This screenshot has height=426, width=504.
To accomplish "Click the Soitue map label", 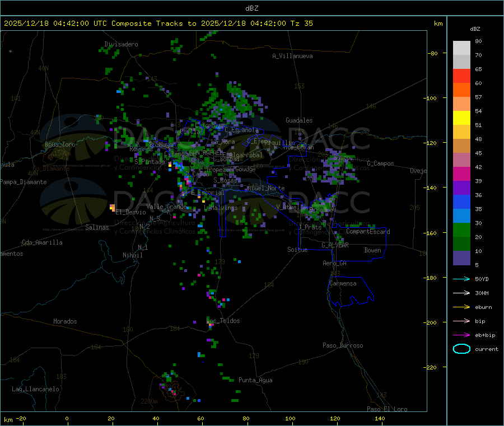I will coord(297,250).
